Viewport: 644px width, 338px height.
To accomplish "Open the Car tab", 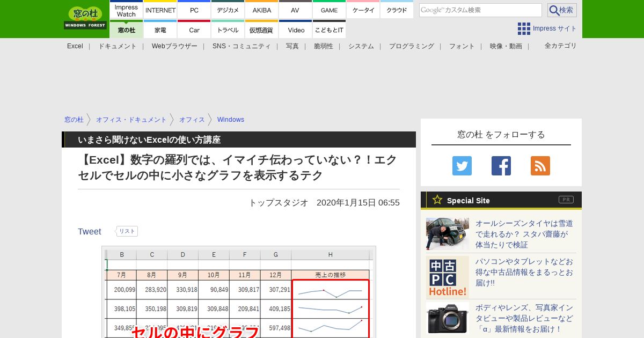I will pos(194,30).
